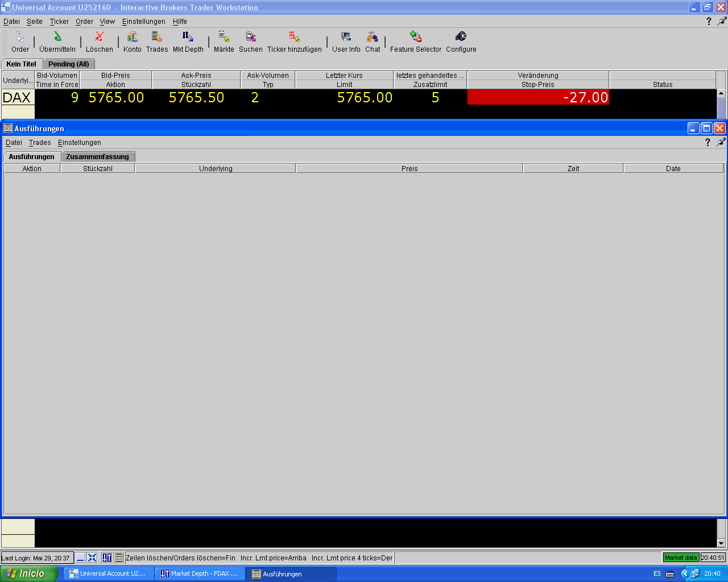Viewport: 728px width, 582px height.
Task: Click the Ausführungen window help question mark
Action: [x=708, y=142]
